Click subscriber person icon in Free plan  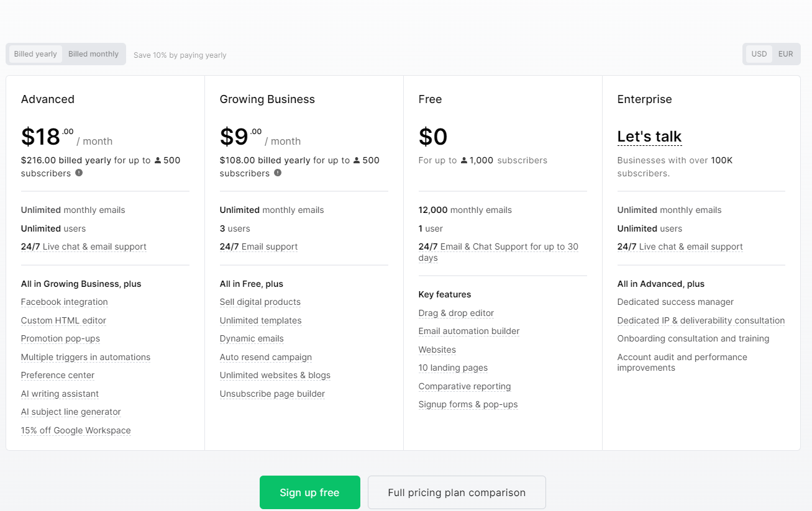463,160
